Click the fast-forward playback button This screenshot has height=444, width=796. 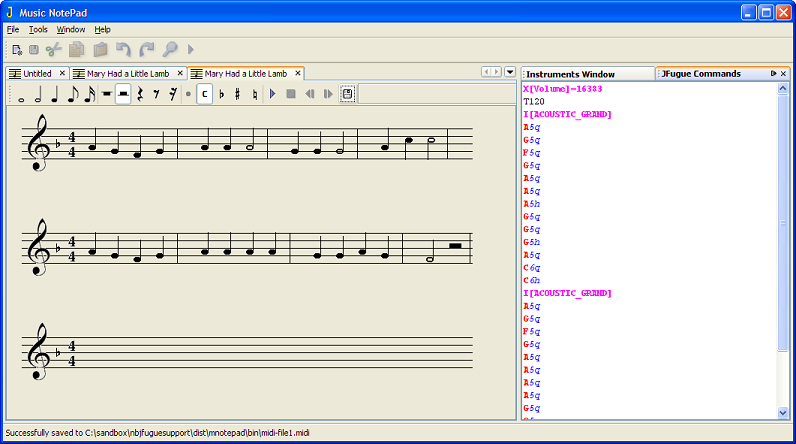click(x=328, y=94)
